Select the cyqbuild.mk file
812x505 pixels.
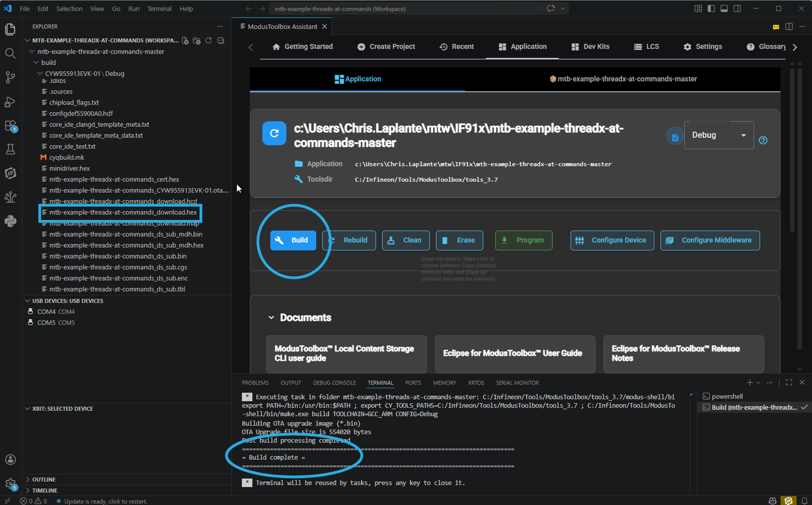pyautogui.click(x=67, y=157)
